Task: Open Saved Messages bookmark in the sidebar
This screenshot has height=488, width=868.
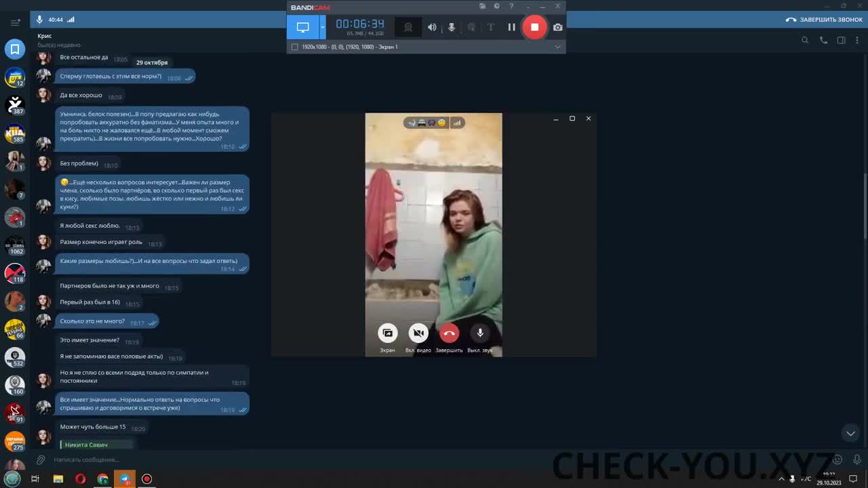Action: pyautogui.click(x=14, y=49)
